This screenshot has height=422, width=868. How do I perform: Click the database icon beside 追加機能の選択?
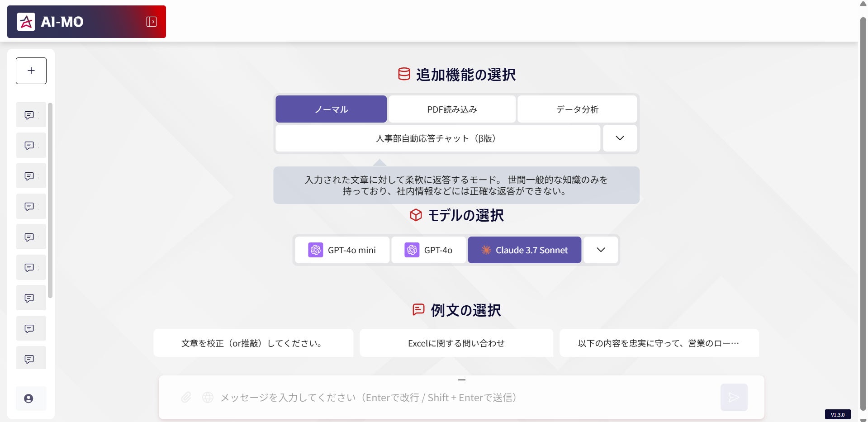pos(404,74)
